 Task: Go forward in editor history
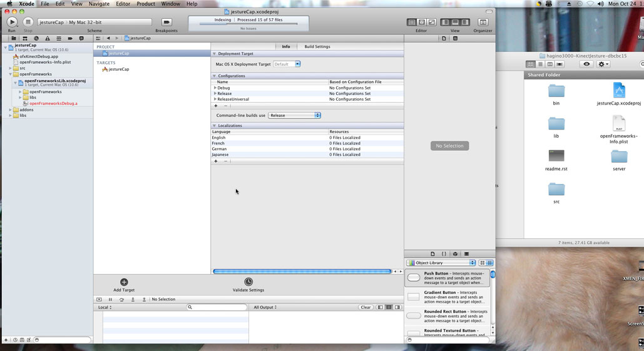116,38
